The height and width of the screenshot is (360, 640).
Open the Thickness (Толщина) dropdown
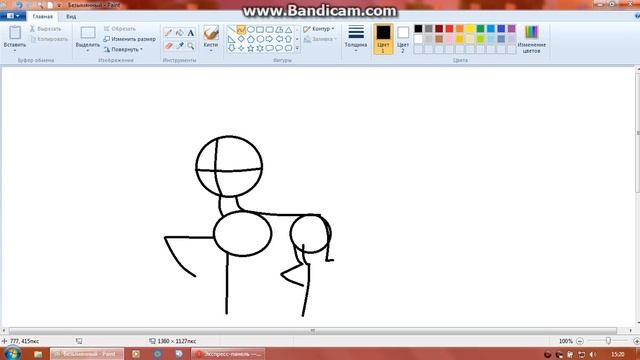[x=356, y=39]
